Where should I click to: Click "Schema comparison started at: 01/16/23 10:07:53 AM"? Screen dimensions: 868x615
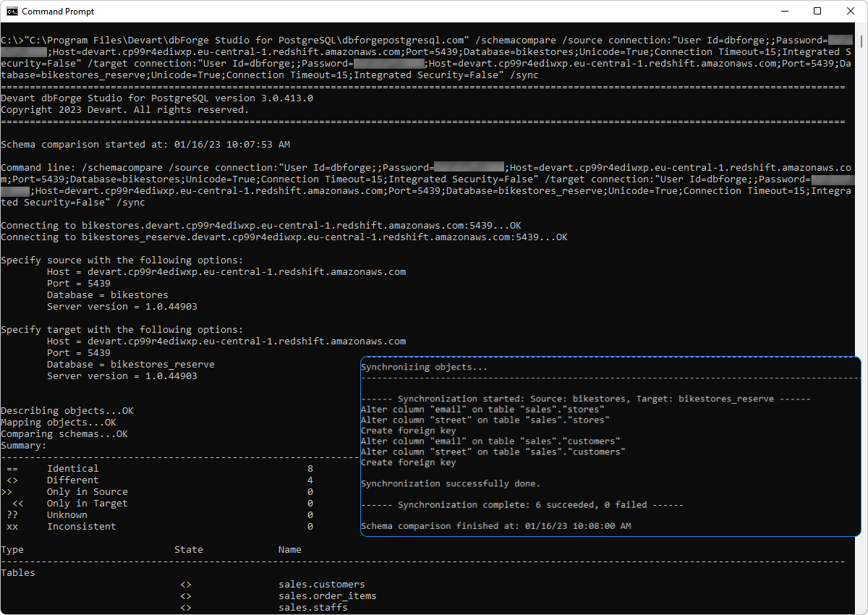point(145,145)
